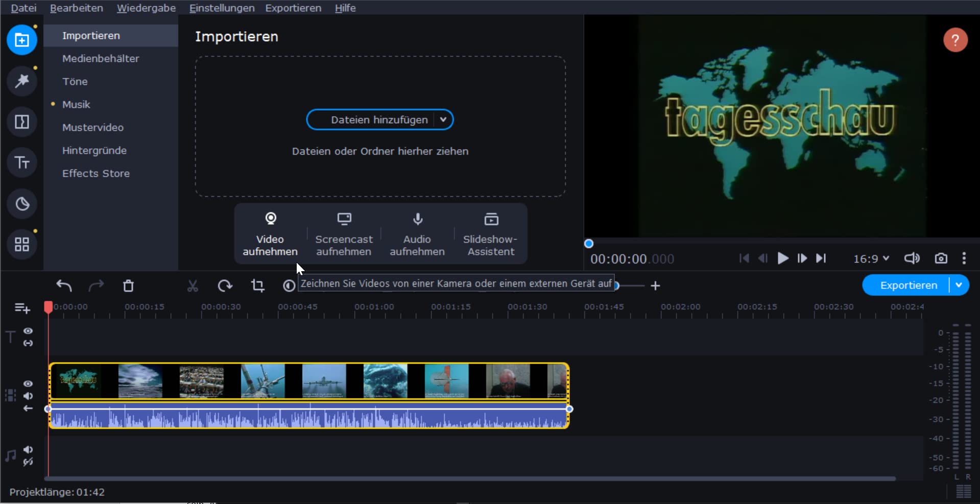Screen dimensions: 980x504
Task: Record audio with microphone button
Action: (x=417, y=234)
